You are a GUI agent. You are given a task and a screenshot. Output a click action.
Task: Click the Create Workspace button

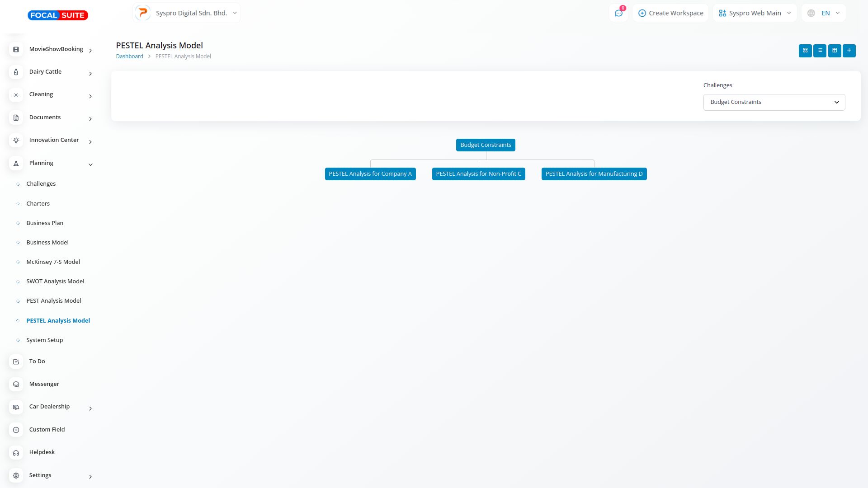pyautogui.click(x=670, y=13)
